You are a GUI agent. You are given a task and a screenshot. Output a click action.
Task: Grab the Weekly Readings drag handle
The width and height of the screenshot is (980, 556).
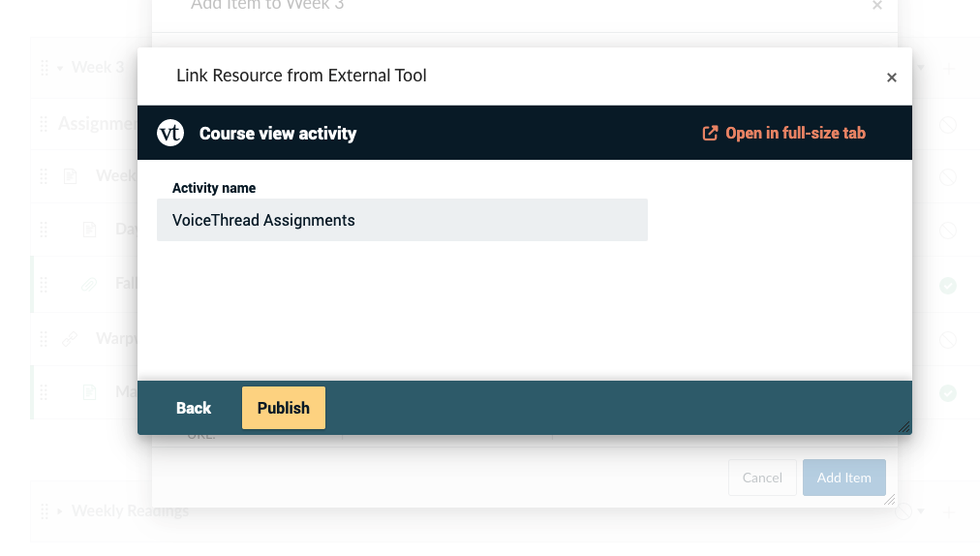[x=45, y=511]
